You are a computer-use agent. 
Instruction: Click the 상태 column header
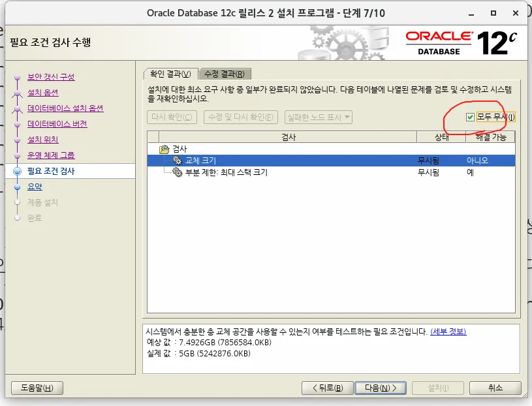pyautogui.click(x=441, y=137)
